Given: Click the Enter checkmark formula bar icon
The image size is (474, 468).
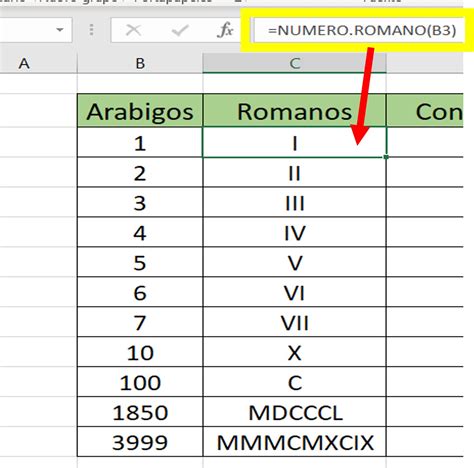Looking at the screenshot, I should [x=180, y=30].
